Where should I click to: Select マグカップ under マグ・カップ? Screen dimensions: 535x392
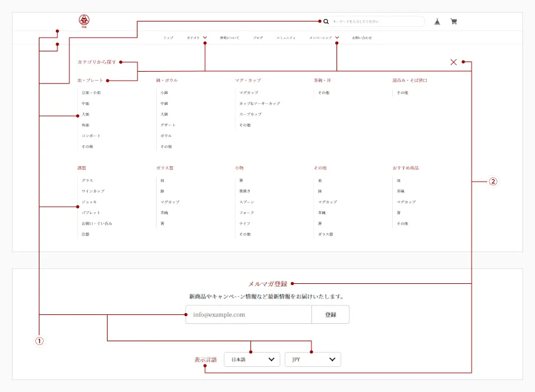pos(249,93)
